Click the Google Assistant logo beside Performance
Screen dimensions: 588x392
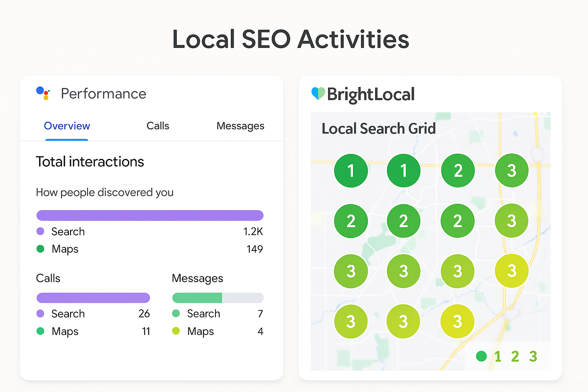[x=43, y=93]
